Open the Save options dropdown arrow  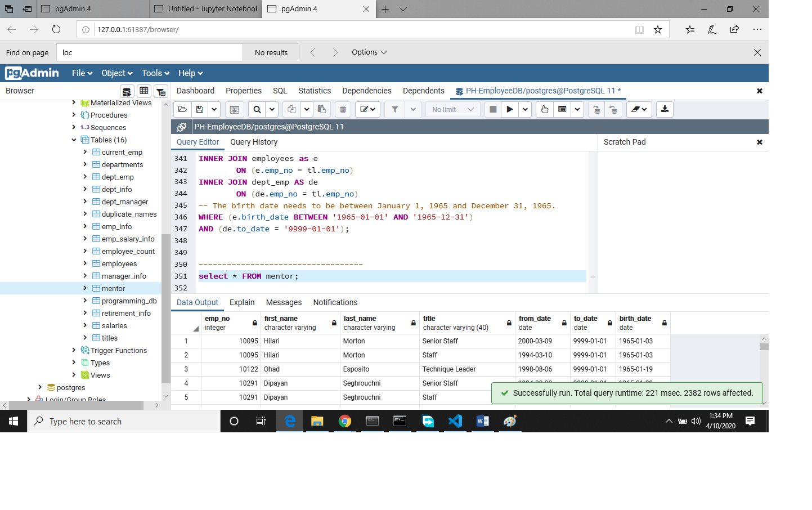214,109
